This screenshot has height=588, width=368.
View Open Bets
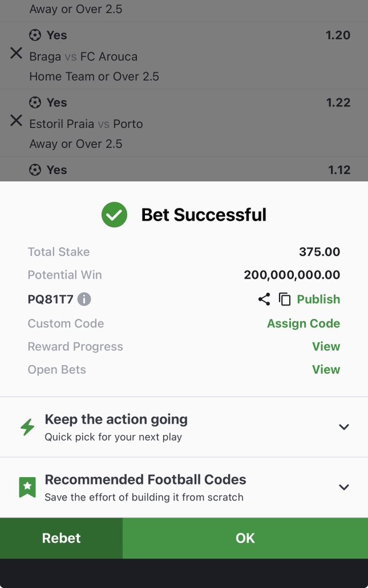point(326,369)
